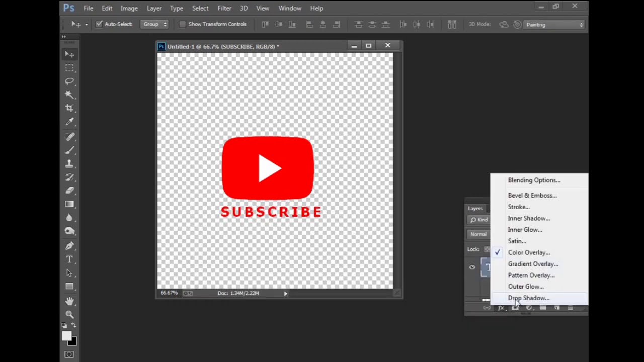Open the File menu

tap(89, 8)
